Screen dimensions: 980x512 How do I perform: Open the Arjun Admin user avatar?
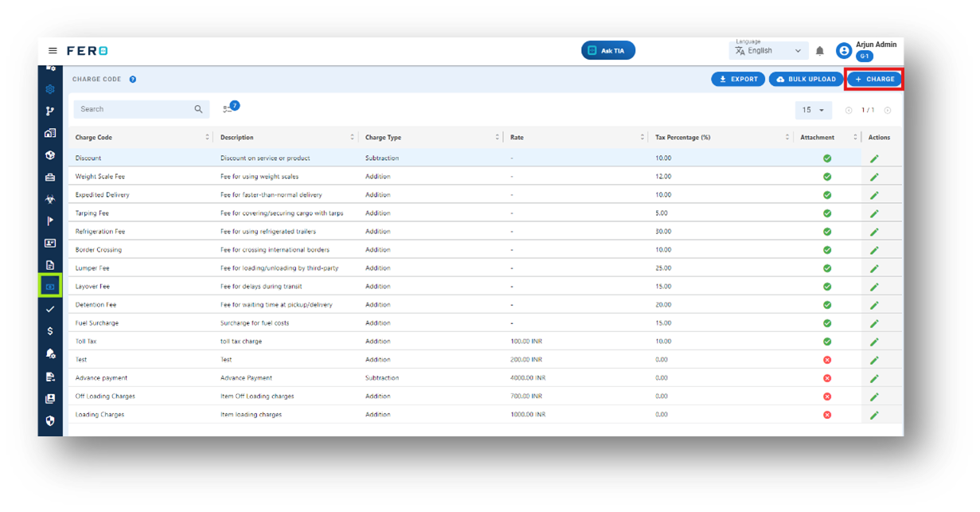tap(844, 51)
